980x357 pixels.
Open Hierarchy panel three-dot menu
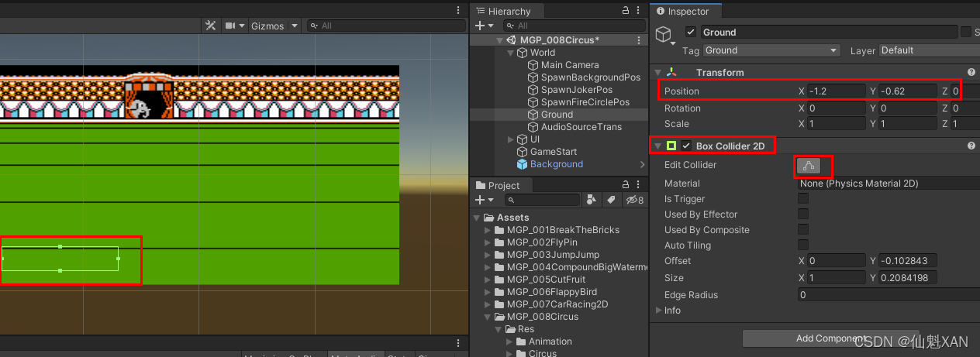[x=640, y=11]
